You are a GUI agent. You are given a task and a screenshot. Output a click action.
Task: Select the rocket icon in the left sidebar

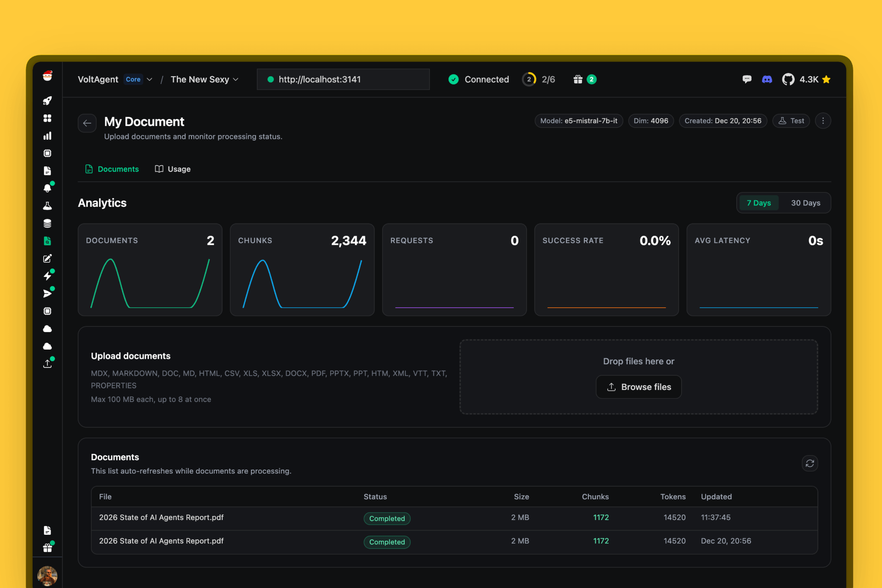click(47, 101)
